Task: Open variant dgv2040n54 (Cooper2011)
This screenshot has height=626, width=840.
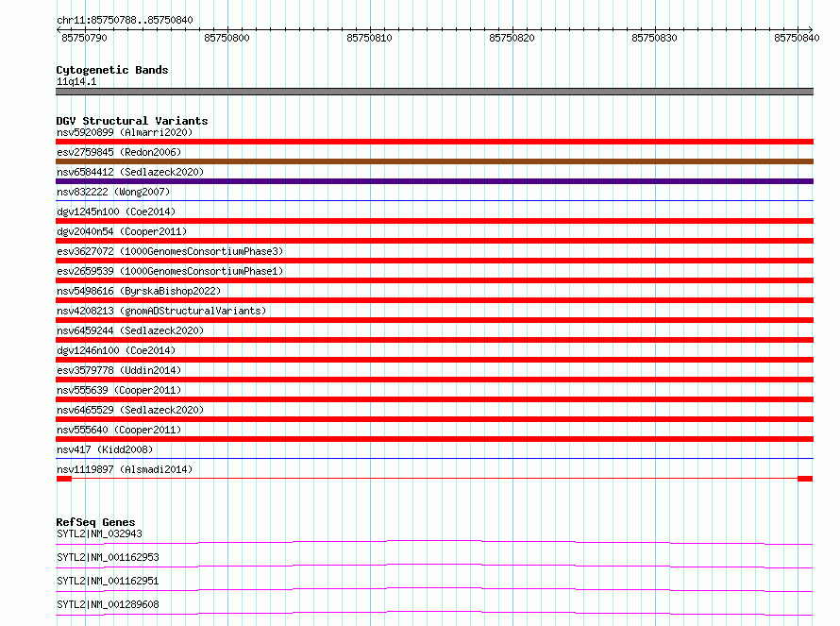Action: coord(122,231)
